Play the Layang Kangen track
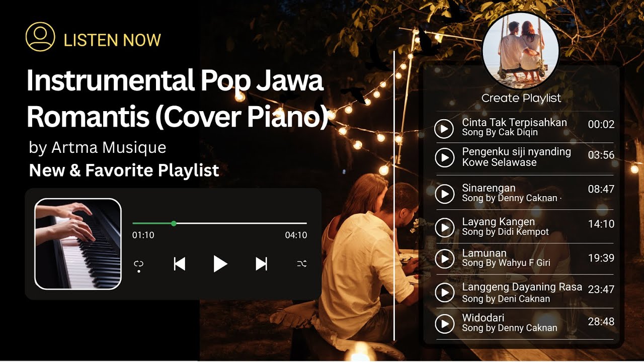Viewport: 644px width, 362px height. pos(444,227)
